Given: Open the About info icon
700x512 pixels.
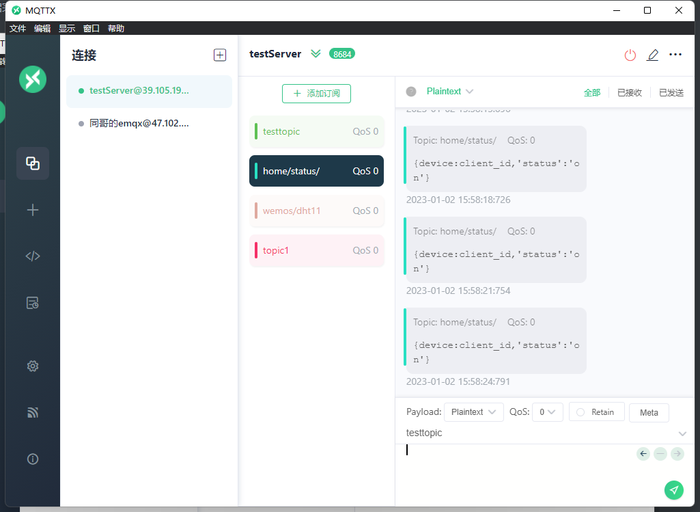Looking at the screenshot, I should (x=33, y=459).
